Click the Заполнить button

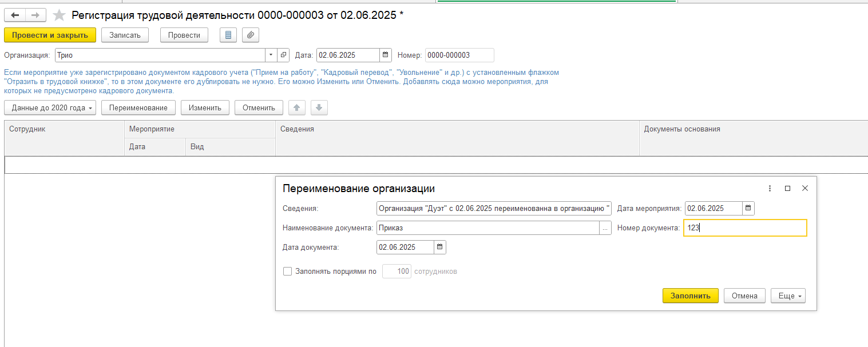pyautogui.click(x=690, y=296)
